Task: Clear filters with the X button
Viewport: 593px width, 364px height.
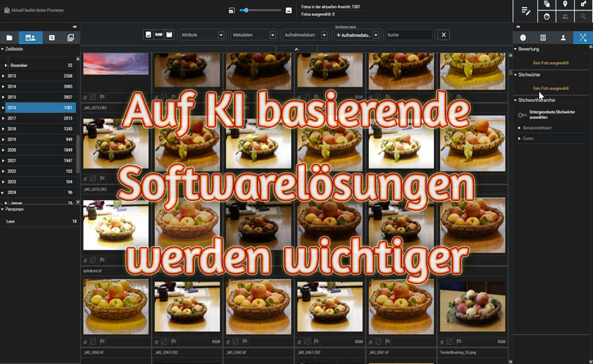Action: (444, 35)
